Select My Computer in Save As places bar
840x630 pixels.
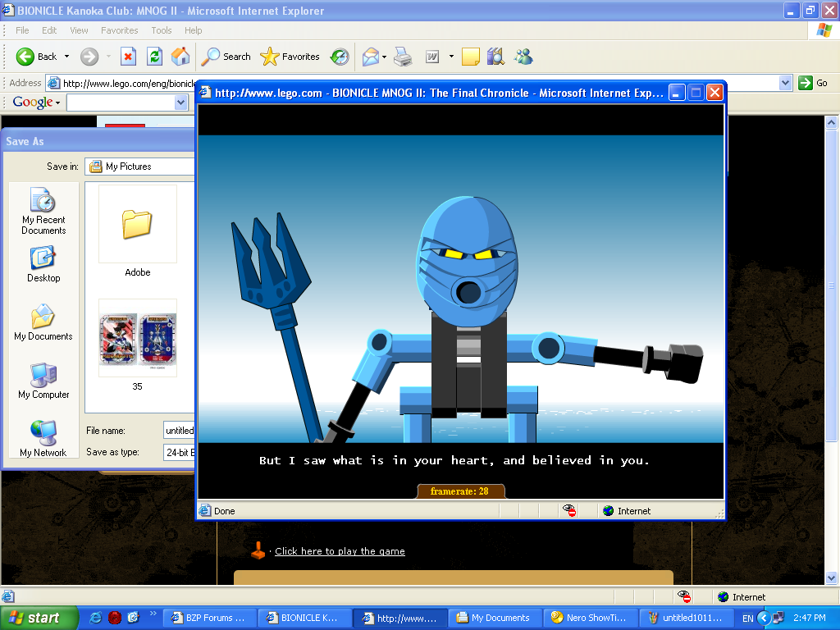click(x=43, y=381)
